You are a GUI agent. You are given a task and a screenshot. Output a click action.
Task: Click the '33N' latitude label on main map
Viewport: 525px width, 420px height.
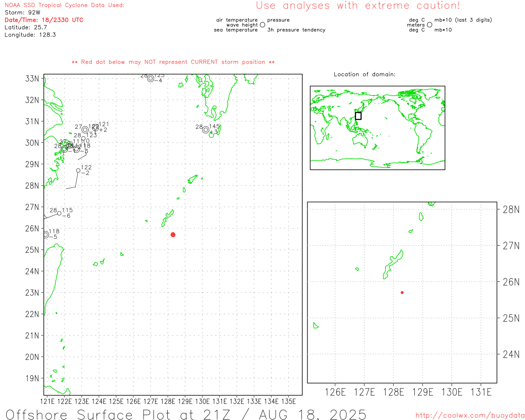pos(32,78)
